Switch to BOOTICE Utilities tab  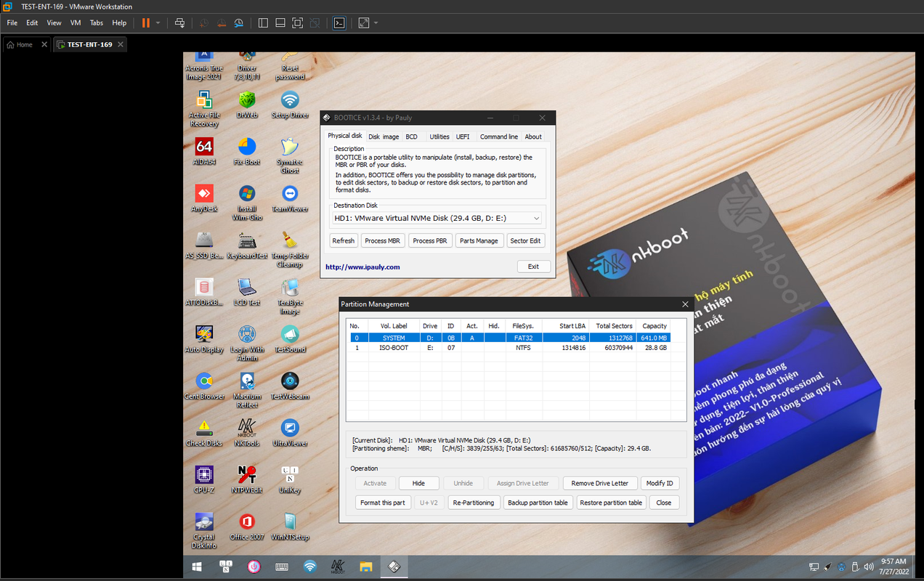(x=439, y=137)
